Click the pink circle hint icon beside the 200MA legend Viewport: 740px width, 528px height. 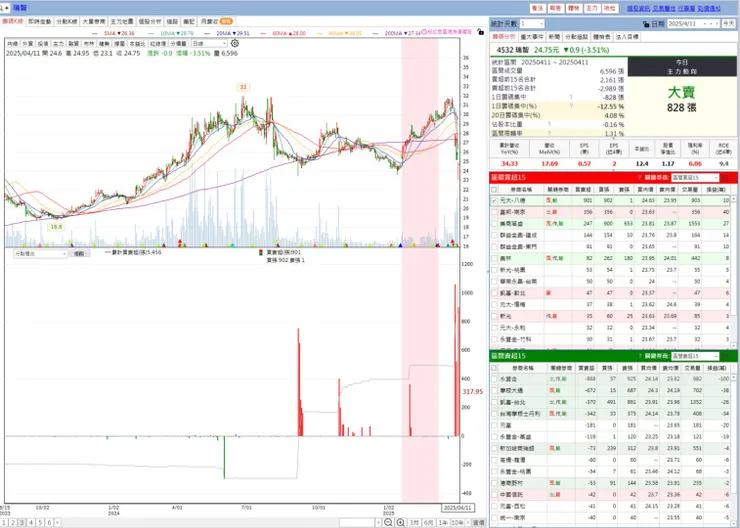pos(424,32)
